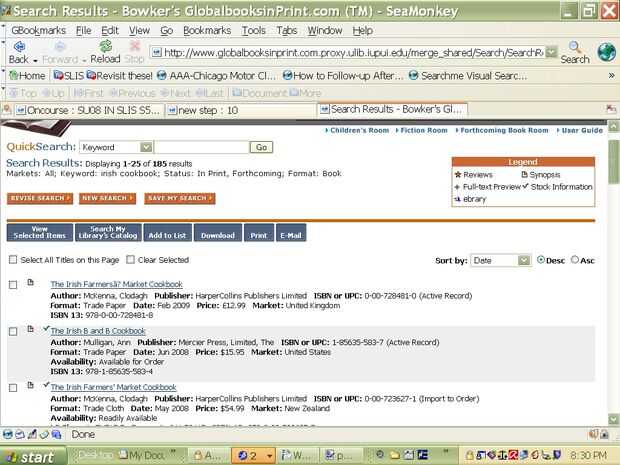
Task: Open the Revisit these! bookmark folder
Action: pyautogui.click(x=119, y=76)
